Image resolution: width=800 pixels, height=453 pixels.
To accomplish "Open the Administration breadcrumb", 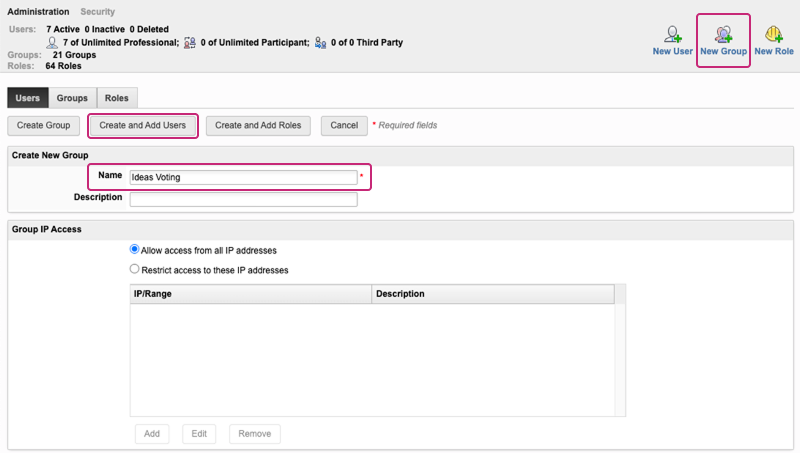I will click(x=38, y=12).
